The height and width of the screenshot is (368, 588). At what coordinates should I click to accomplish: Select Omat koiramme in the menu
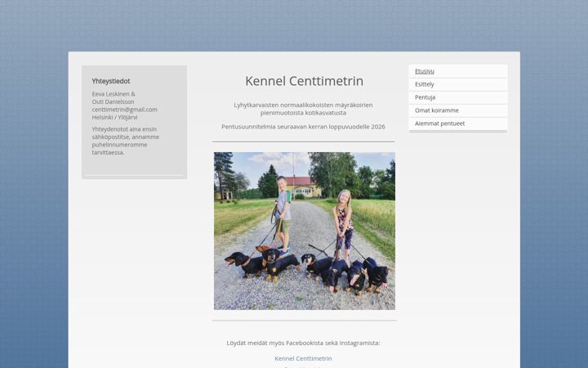[x=458, y=110]
